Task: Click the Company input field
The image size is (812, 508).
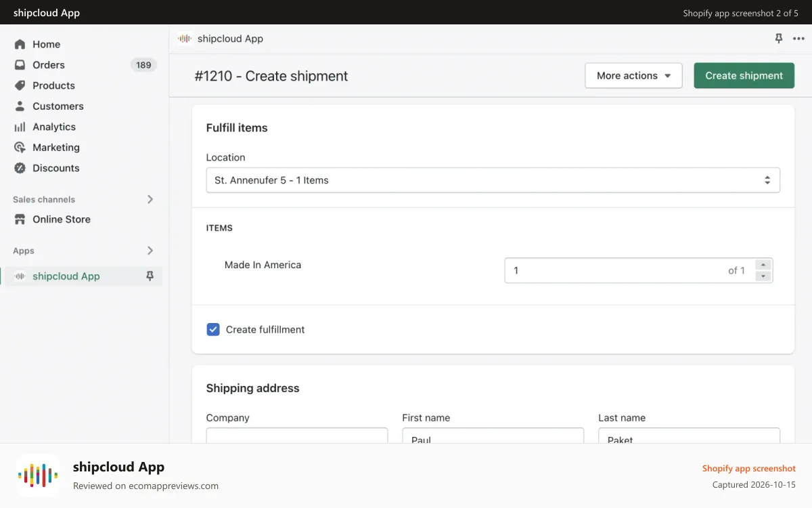Action: tap(297, 436)
